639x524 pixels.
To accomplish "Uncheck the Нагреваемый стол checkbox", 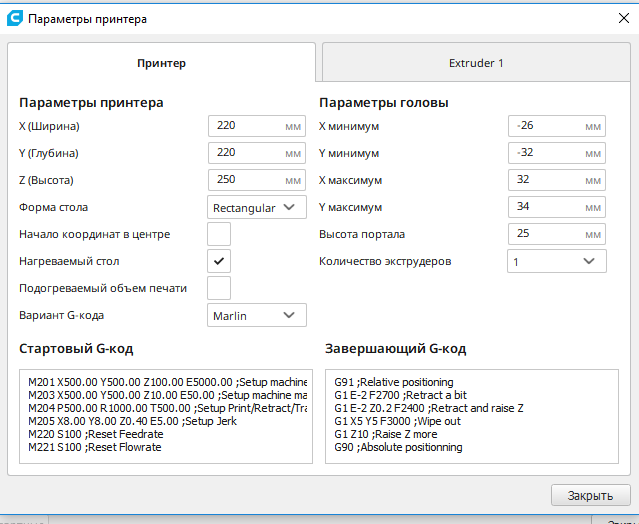I will pyautogui.click(x=219, y=261).
